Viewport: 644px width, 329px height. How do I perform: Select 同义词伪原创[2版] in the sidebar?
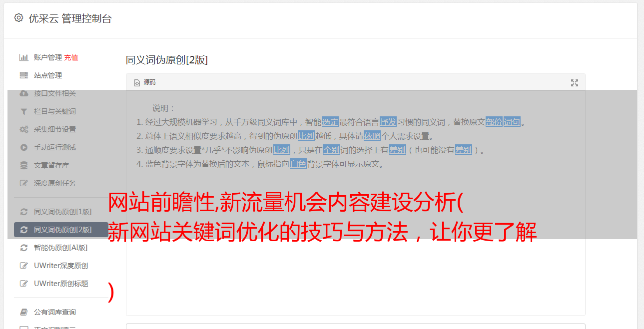click(x=61, y=230)
